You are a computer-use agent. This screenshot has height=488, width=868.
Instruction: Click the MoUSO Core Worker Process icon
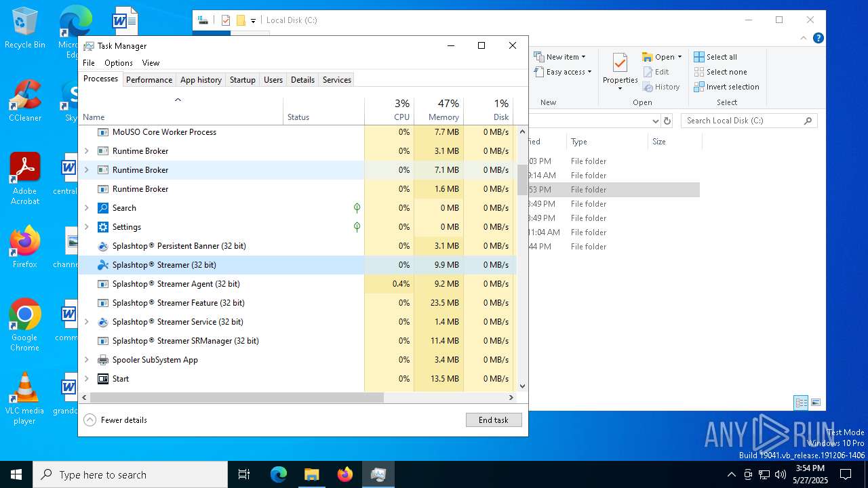pos(103,132)
